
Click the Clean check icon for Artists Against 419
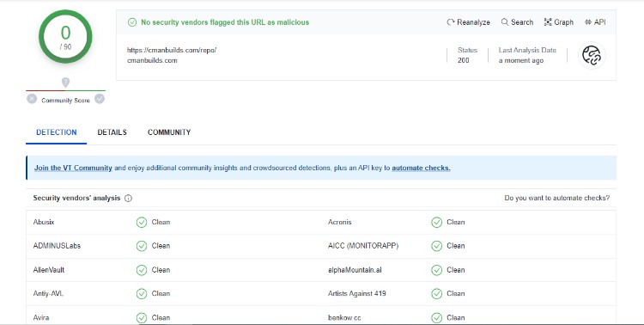436,294
